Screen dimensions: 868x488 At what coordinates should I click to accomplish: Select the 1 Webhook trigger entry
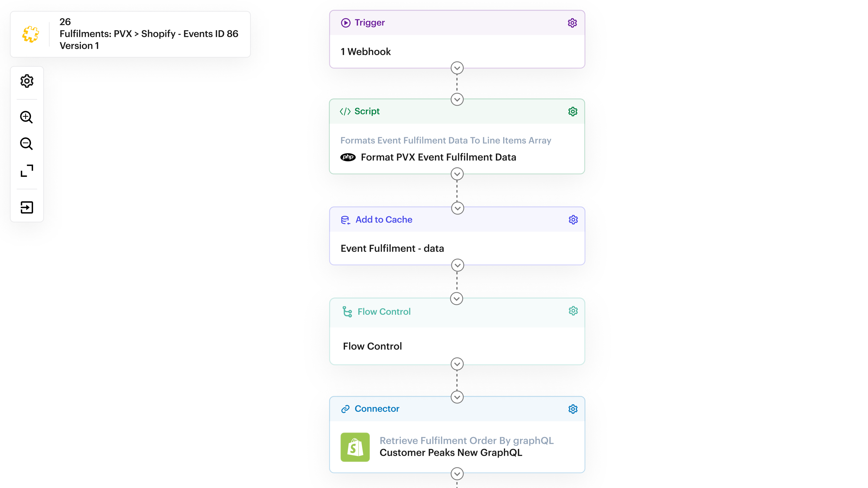pyautogui.click(x=366, y=52)
